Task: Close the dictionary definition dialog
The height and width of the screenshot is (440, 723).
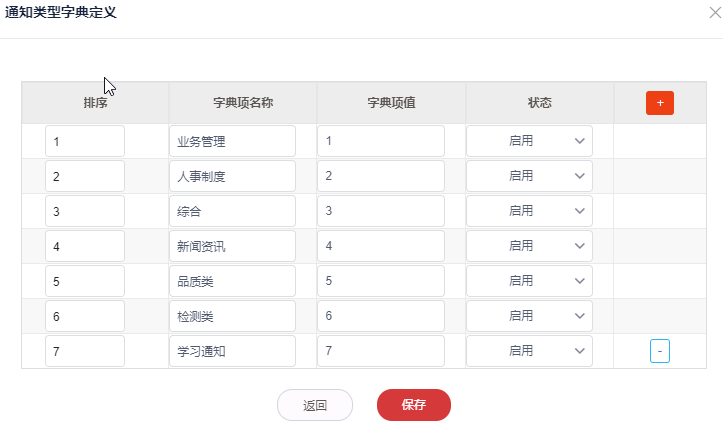Action: tap(714, 14)
